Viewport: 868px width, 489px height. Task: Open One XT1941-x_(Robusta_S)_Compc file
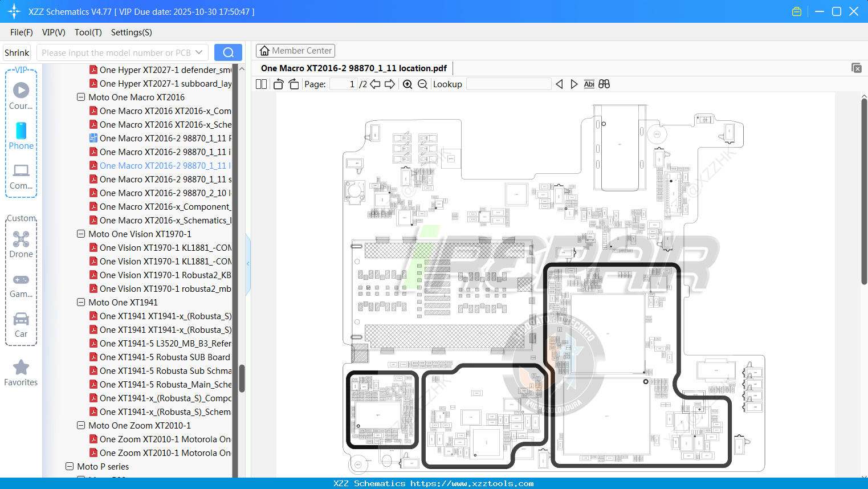click(160, 398)
